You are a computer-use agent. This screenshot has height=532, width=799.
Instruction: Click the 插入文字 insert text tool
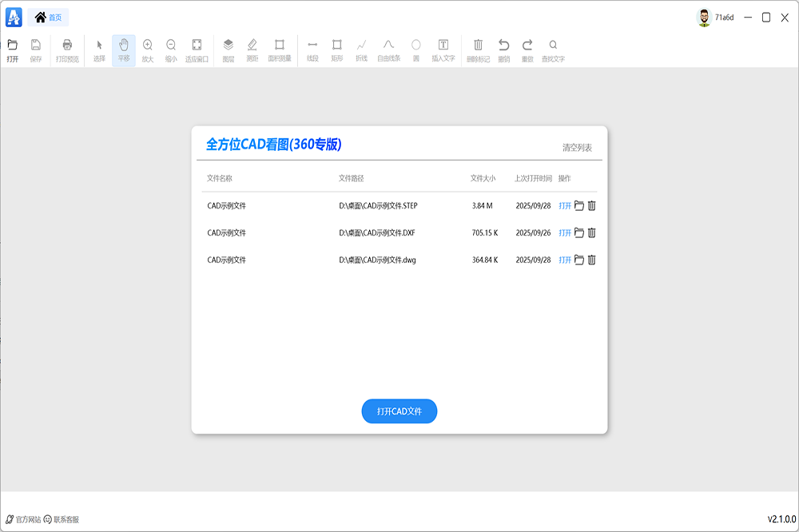tap(443, 50)
